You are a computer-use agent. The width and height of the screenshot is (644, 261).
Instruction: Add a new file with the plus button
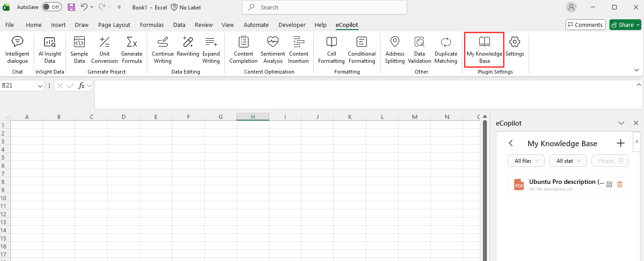(620, 143)
